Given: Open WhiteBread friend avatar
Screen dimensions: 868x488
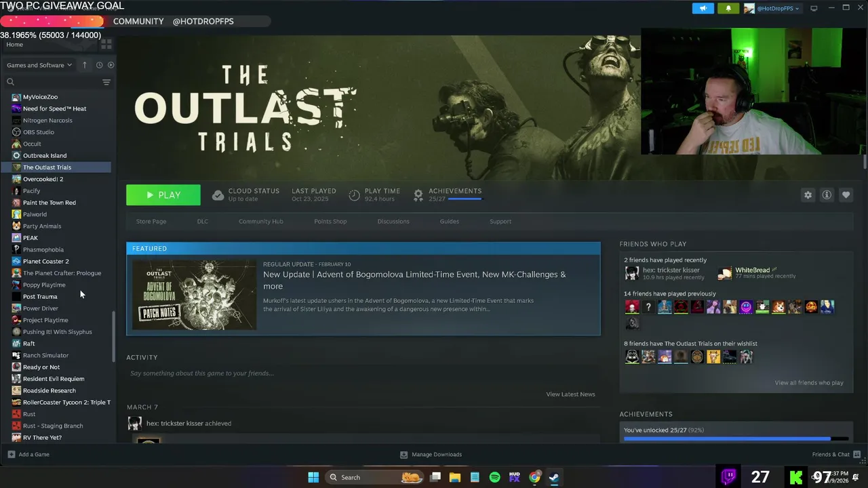Looking at the screenshot, I should [725, 273].
